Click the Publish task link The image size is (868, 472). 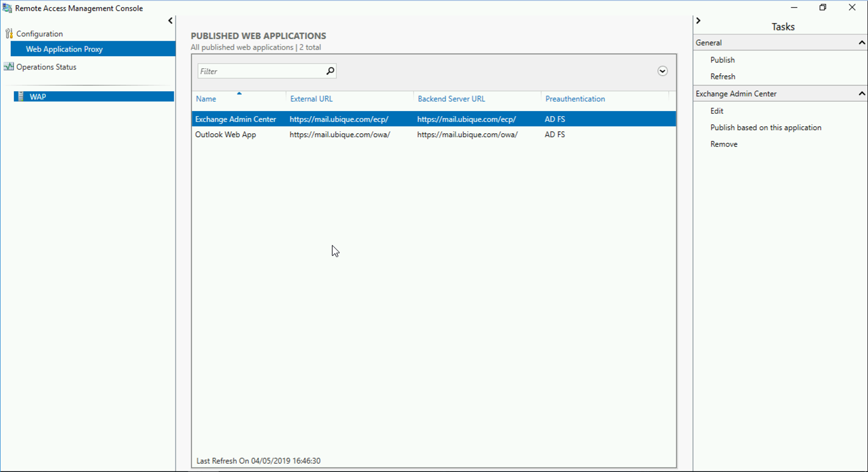tap(722, 60)
